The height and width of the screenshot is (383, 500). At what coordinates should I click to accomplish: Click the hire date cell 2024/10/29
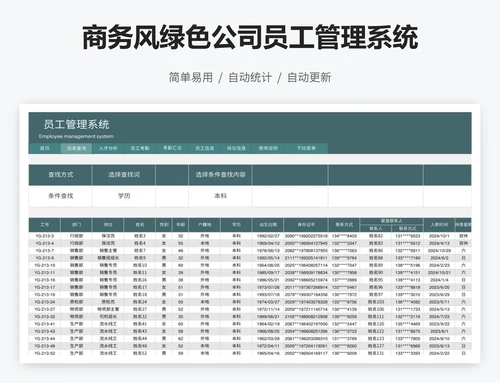pyautogui.click(x=439, y=251)
